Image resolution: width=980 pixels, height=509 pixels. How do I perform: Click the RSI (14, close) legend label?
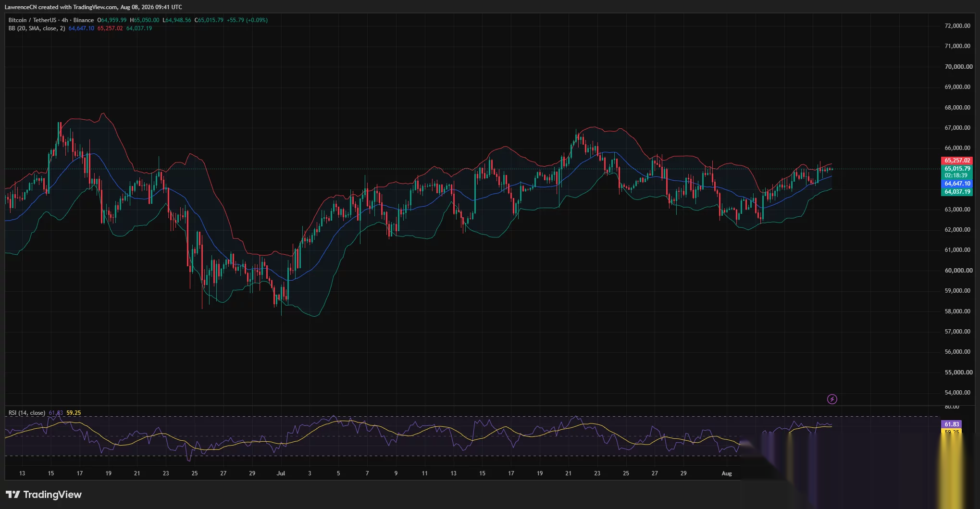point(27,413)
